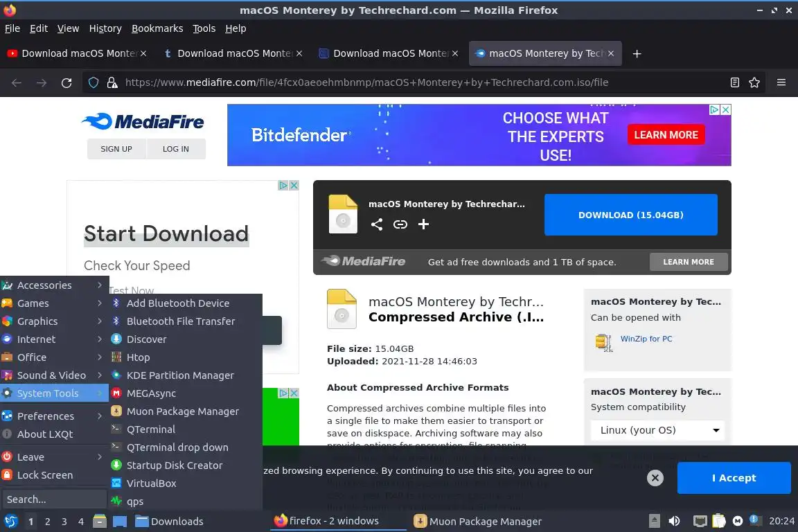The height and width of the screenshot is (532, 798).
Task: Open QTerminal from the menu
Action: [x=185, y=429]
